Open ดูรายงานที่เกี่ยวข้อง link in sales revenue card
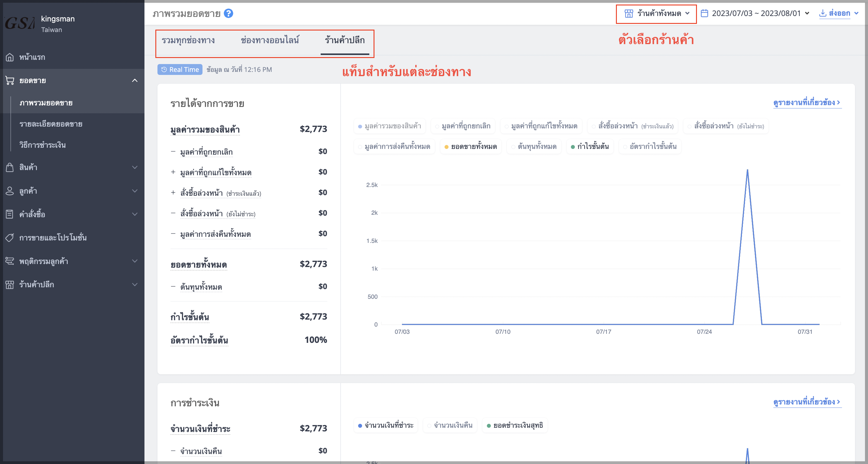 (x=807, y=103)
